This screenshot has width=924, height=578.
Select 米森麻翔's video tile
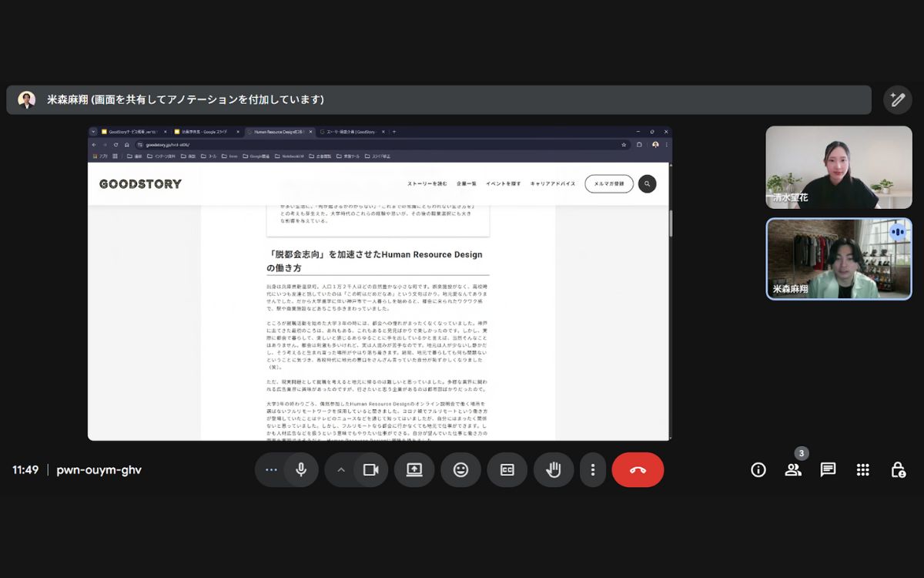(x=839, y=259)
